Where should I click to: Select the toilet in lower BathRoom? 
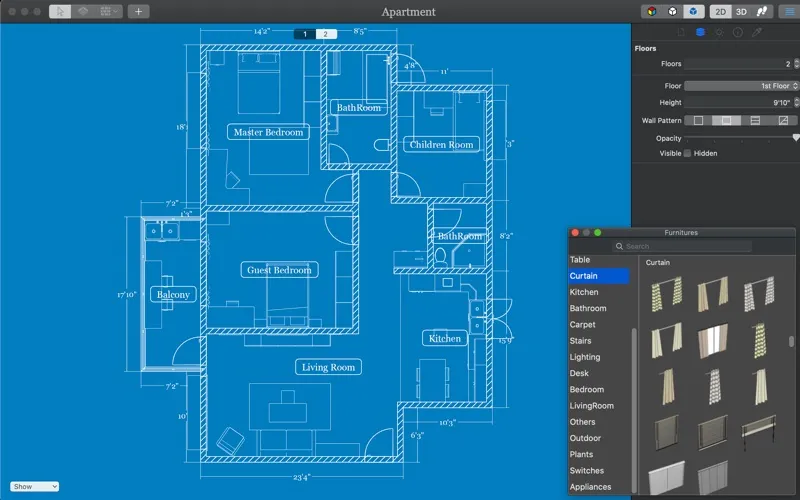(x=441, y=257)
